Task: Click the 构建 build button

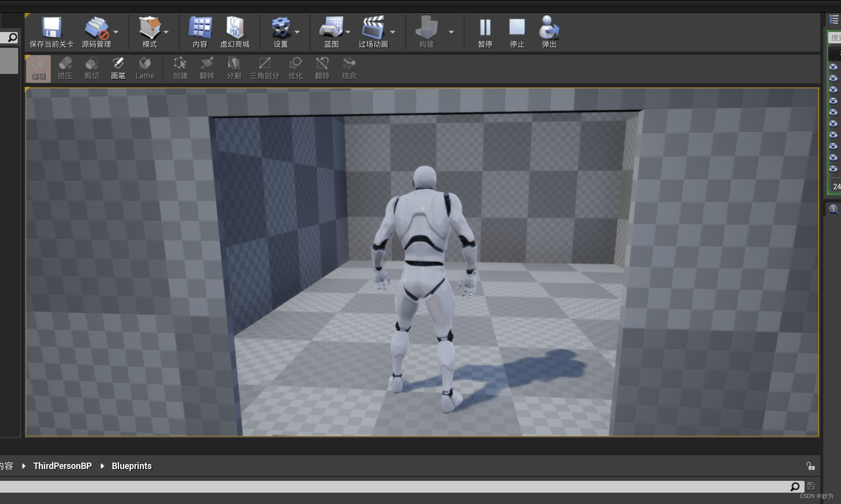Action: [x=427, y=32]
